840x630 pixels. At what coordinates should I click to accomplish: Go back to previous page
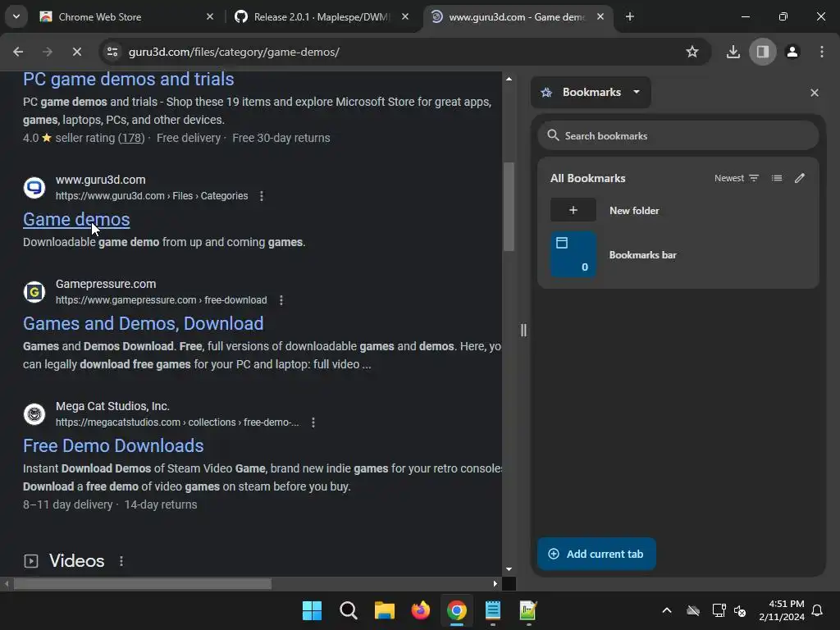[18, 52]
